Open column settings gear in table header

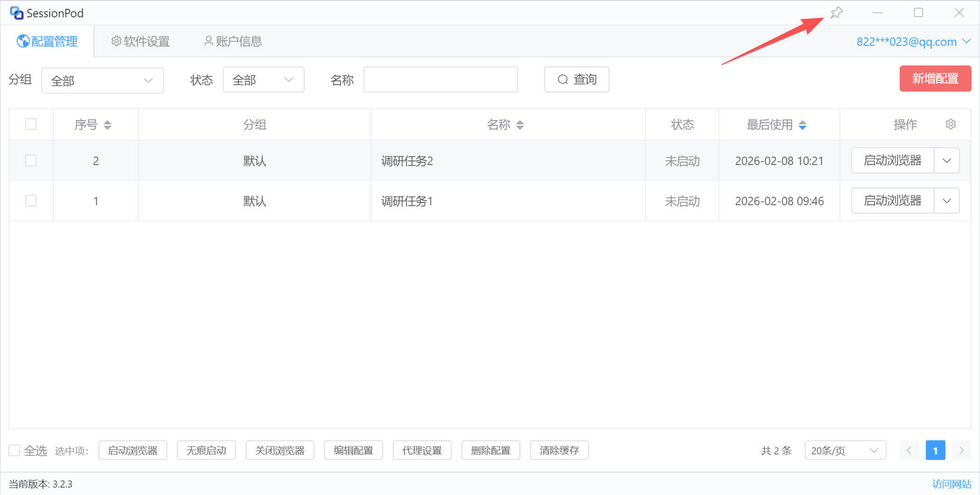[951, 124]
